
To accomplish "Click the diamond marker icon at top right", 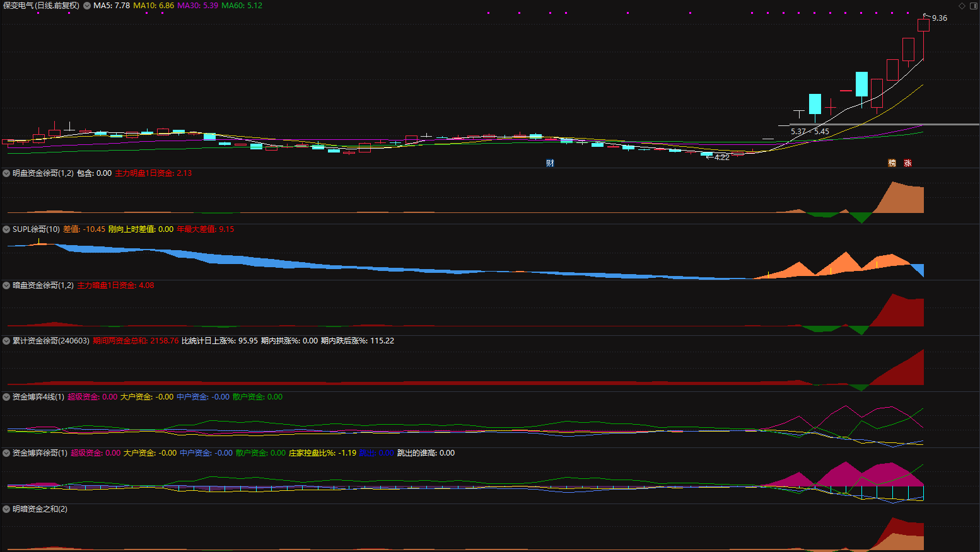I will [x=962, y=6].
